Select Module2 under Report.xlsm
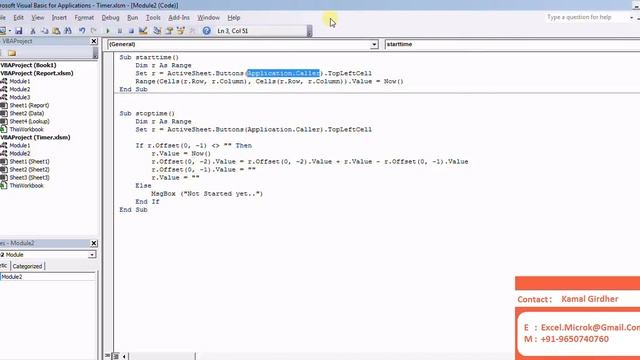The height and width of the screenshot is (360, 640). 20,89
